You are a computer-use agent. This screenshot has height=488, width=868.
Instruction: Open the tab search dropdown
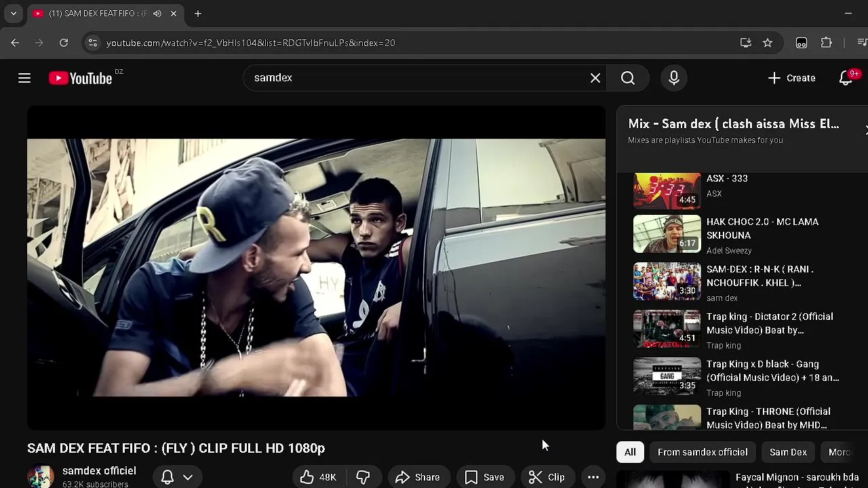tap(14, 14)
